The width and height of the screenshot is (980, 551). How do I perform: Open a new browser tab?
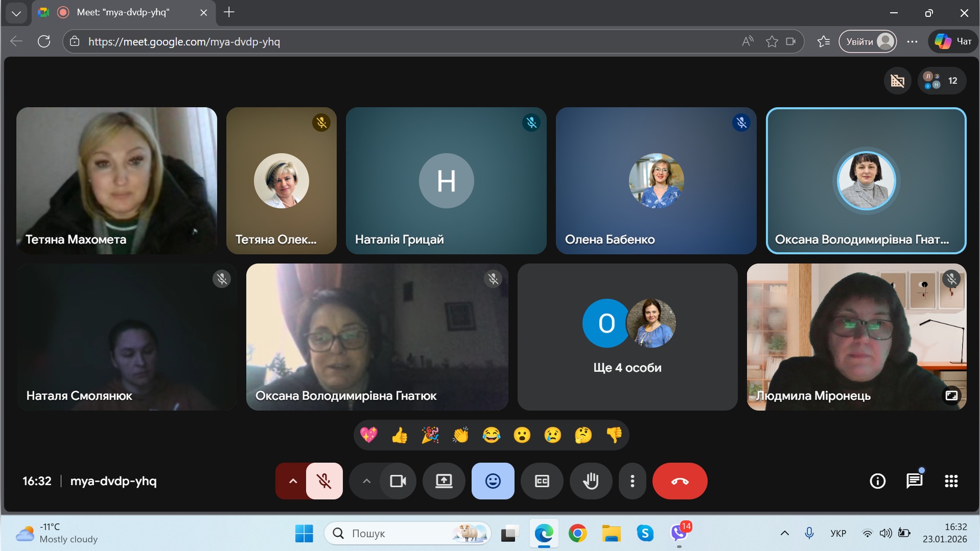coord(229,12)
